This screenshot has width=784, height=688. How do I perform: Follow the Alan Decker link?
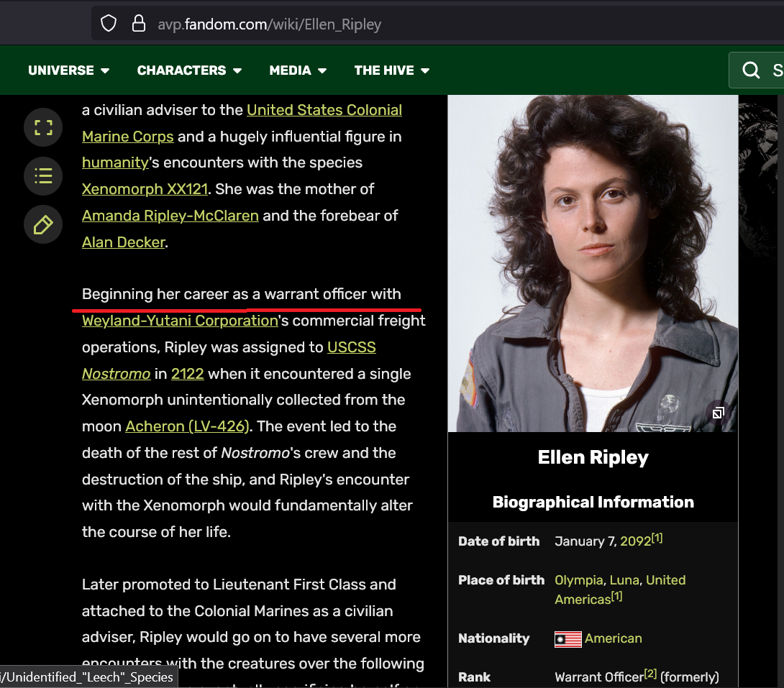point(124,242)
